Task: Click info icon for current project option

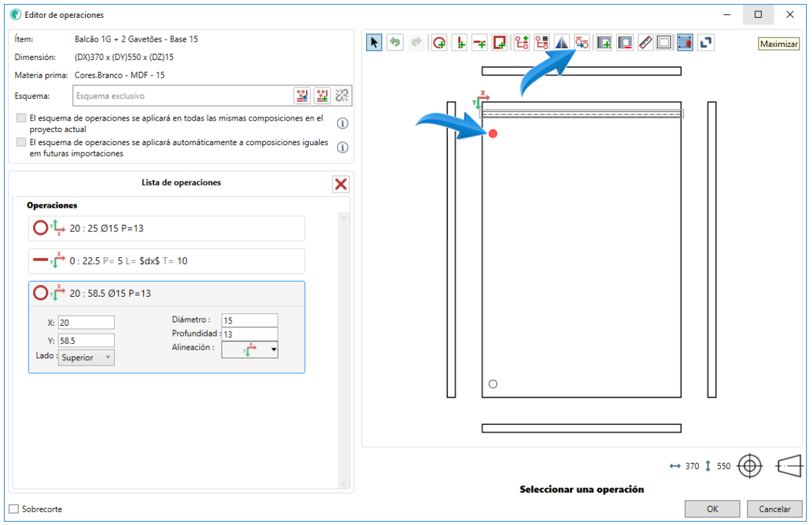Action: point(342,124)
